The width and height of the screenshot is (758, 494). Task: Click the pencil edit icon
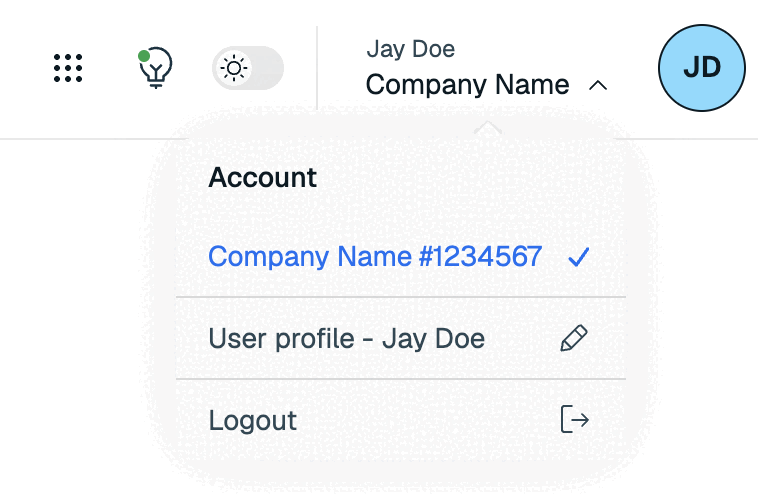574,338
